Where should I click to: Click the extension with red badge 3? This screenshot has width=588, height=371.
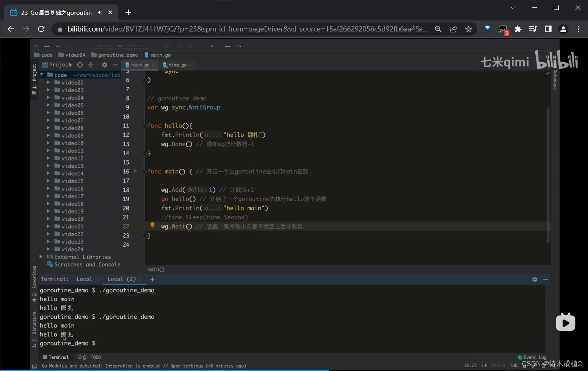pos(503,29)
